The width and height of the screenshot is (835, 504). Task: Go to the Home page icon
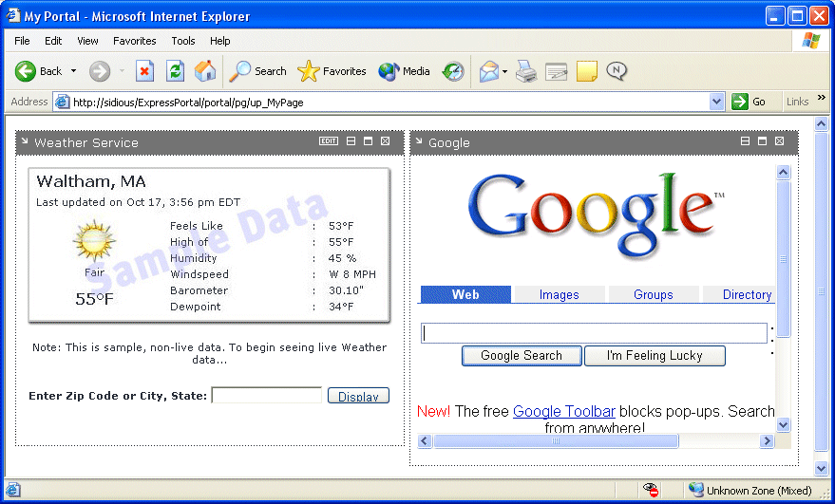coord(205,71)
